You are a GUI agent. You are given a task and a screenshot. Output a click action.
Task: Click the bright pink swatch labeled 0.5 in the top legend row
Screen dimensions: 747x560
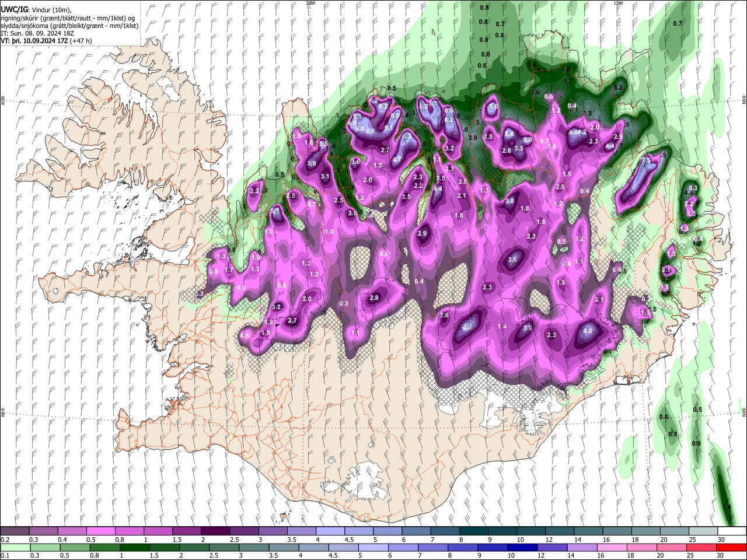pos(101,531)
